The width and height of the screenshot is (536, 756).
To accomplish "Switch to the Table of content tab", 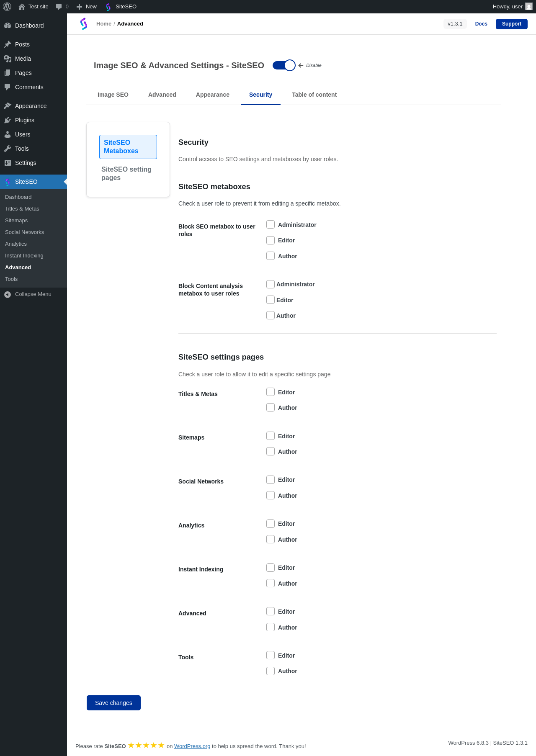I will pos(314,95).
